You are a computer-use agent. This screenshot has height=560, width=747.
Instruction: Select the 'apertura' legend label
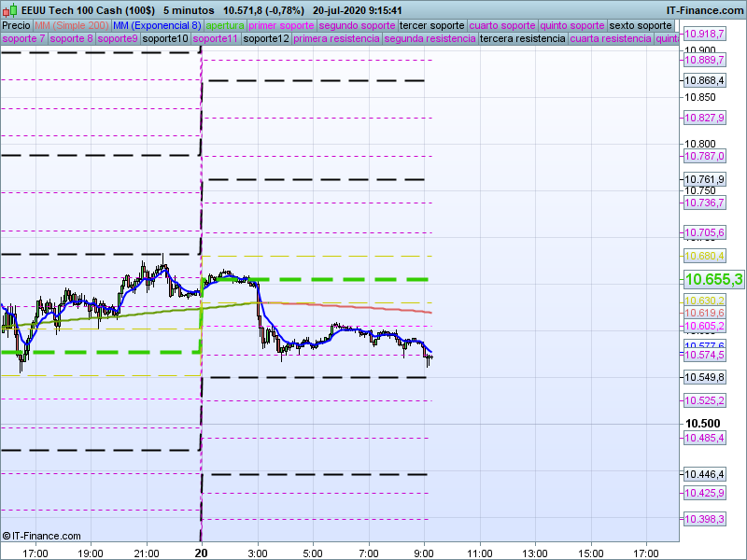coord(225,25)
